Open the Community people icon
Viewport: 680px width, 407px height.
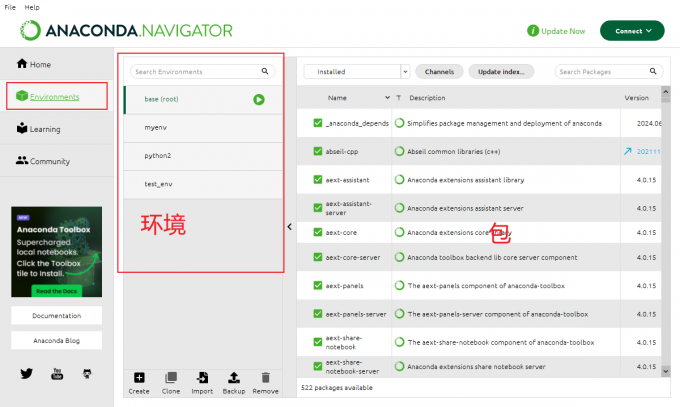(x=22, y=160)
